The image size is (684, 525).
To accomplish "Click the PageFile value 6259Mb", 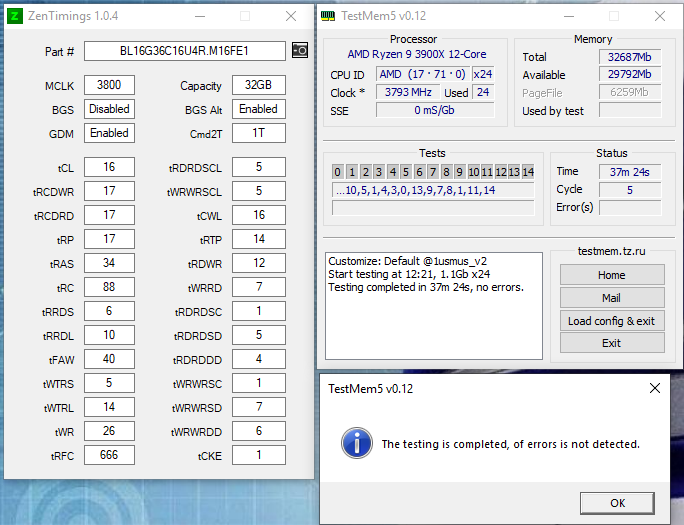I will tap(630, 92).
